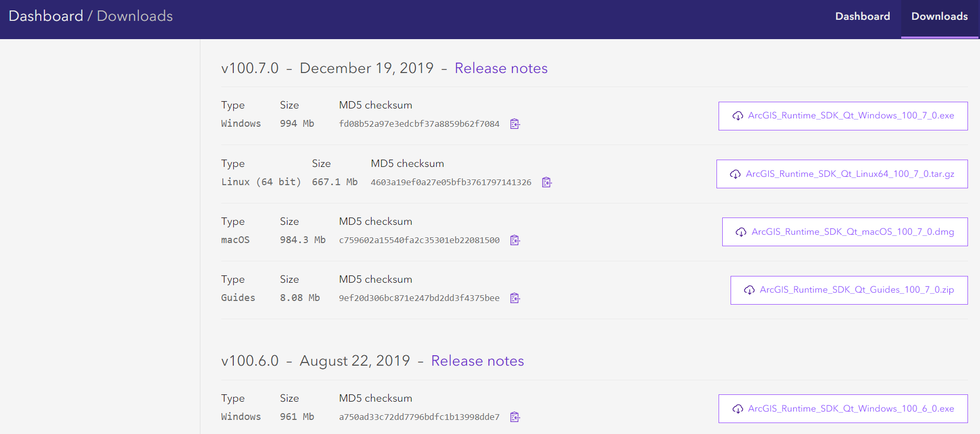980x434 pixels.
Task: Open Release notes for v100.6.0
Action: 477,361
